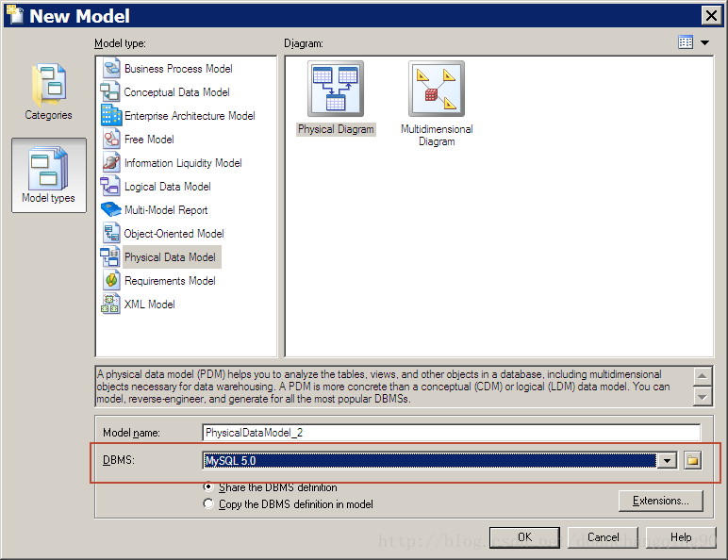
Task: Click the Requirements Model icon
Action: coord(111,280)
